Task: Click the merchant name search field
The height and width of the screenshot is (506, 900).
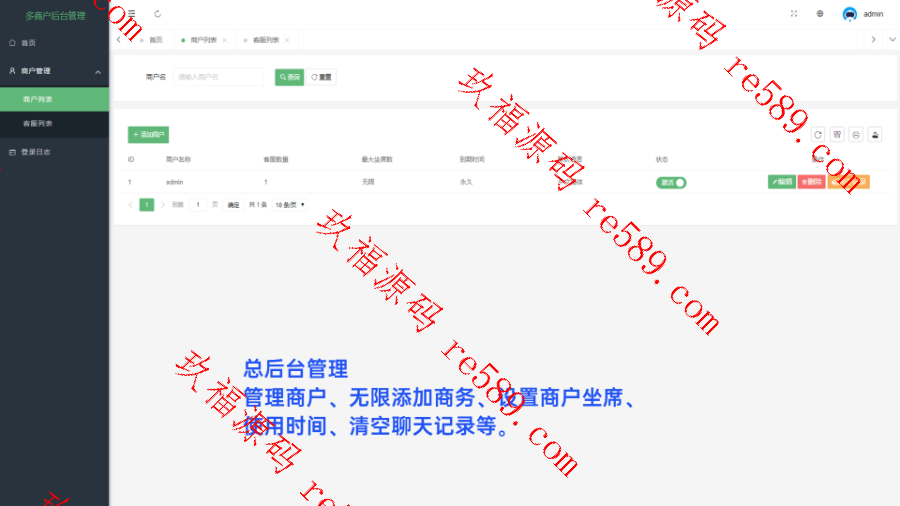Action: pos(218,77)
